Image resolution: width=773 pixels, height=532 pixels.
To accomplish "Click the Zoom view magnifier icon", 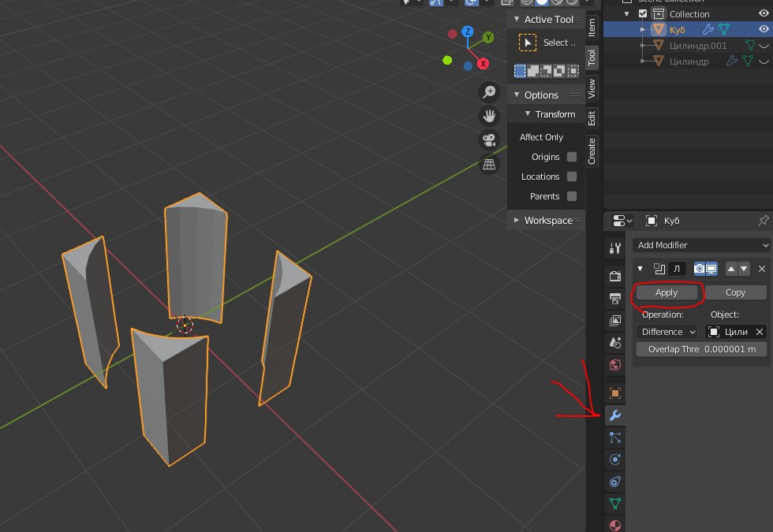I will [489, 92].
